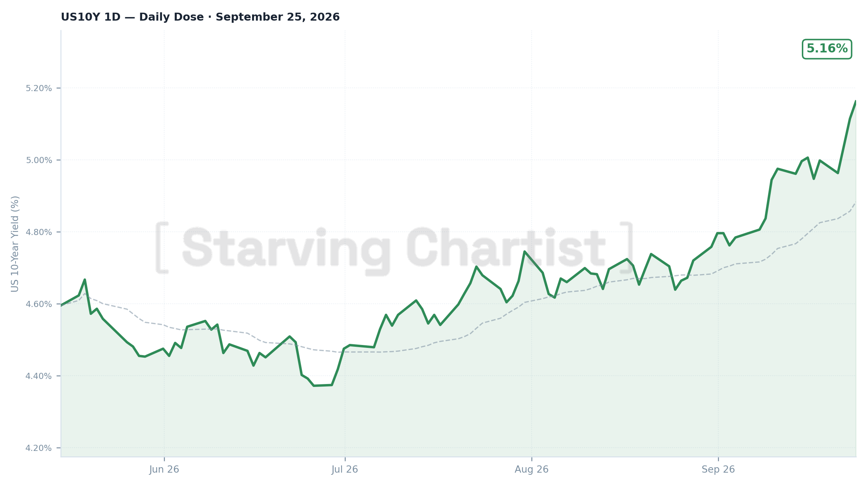Image resolution: width=868 pixels, height=486 pixels.
Task: Click the early spike of the yield line before Jun 26
Action: (85, 280)
